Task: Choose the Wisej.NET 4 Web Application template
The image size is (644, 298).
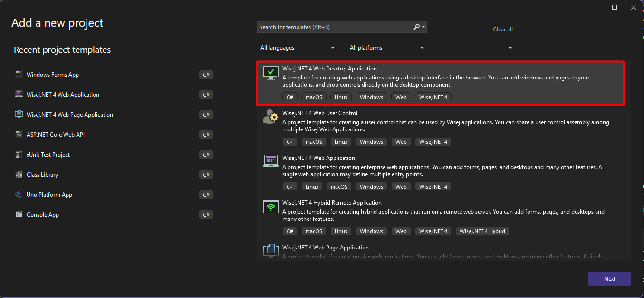Action: pyautogui.click(x=318, y=158)
